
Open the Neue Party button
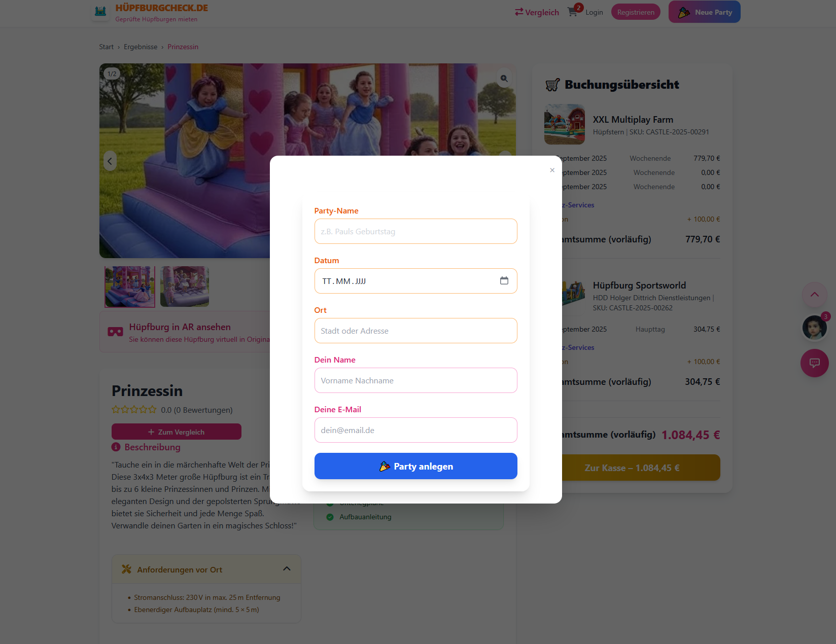pyautogui.click(x=704, y=12)
